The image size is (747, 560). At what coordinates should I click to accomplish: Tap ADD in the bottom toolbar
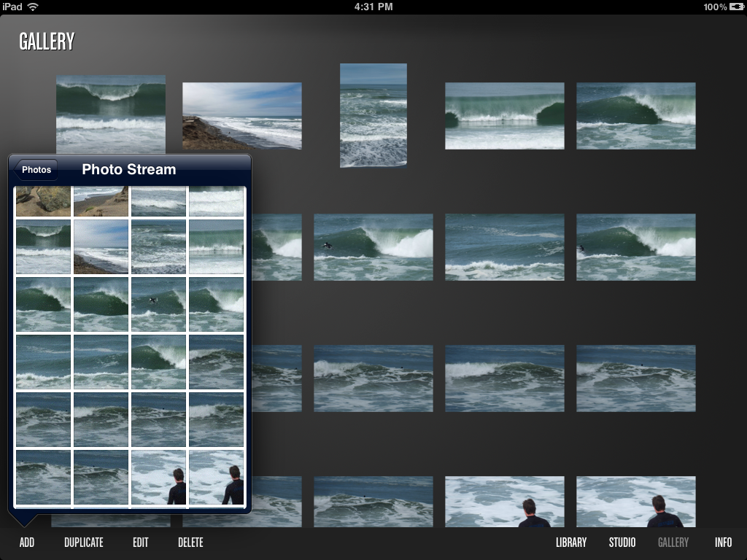(x=27, y=542)
